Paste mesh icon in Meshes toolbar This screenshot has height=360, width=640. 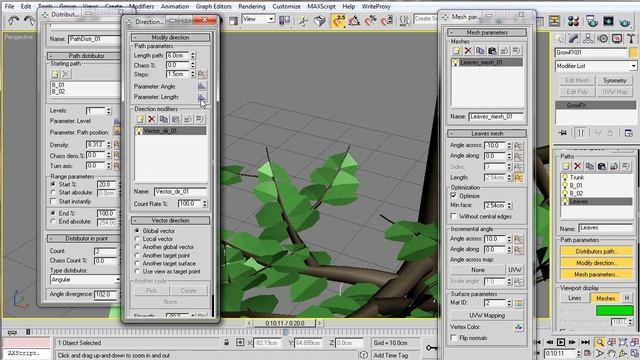[492, 51]
